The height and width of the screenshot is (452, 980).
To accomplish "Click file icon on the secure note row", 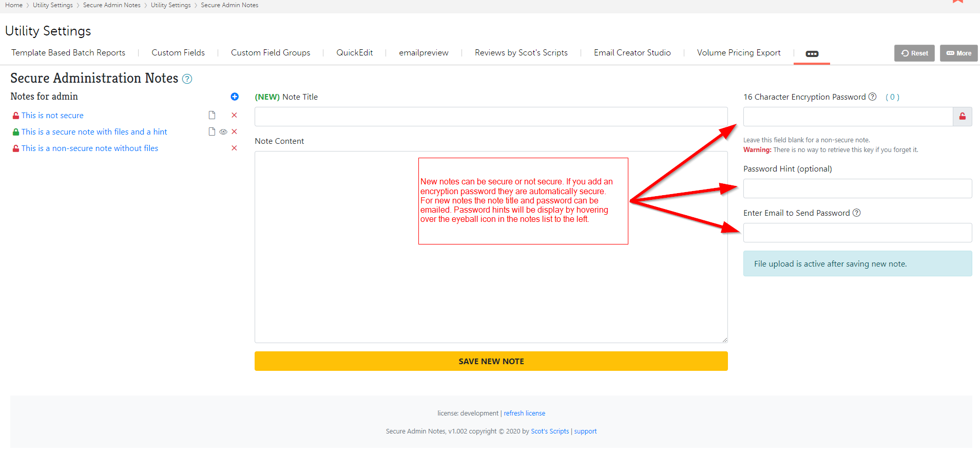I will (212, 132).
